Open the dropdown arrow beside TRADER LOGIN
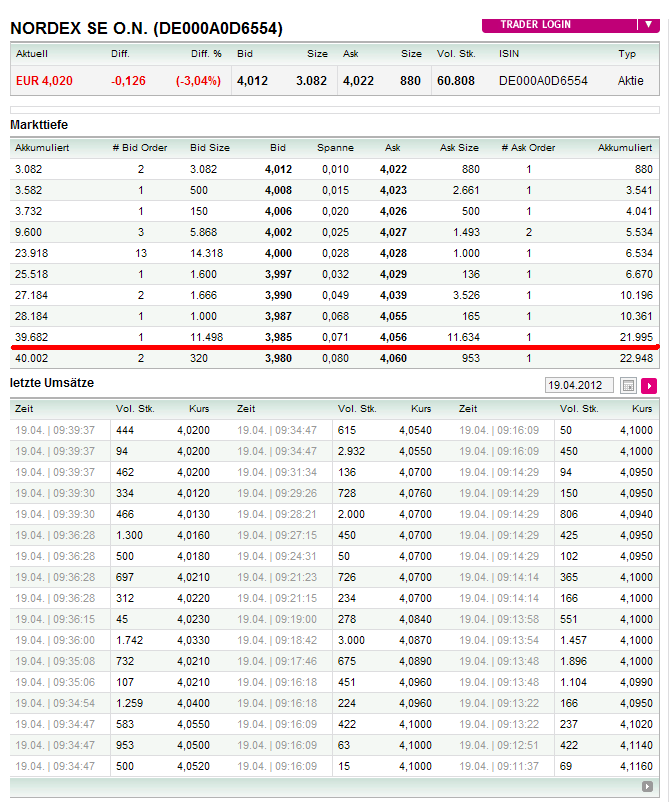This screenshot has height=808, width=671. [649, 25]
